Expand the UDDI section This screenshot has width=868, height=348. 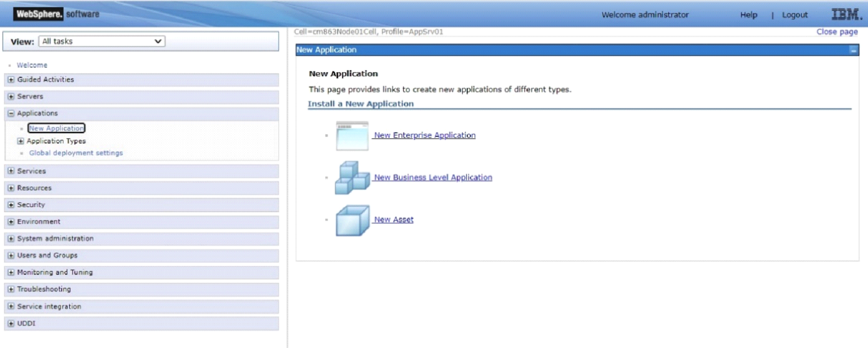[x=11, y=324]
